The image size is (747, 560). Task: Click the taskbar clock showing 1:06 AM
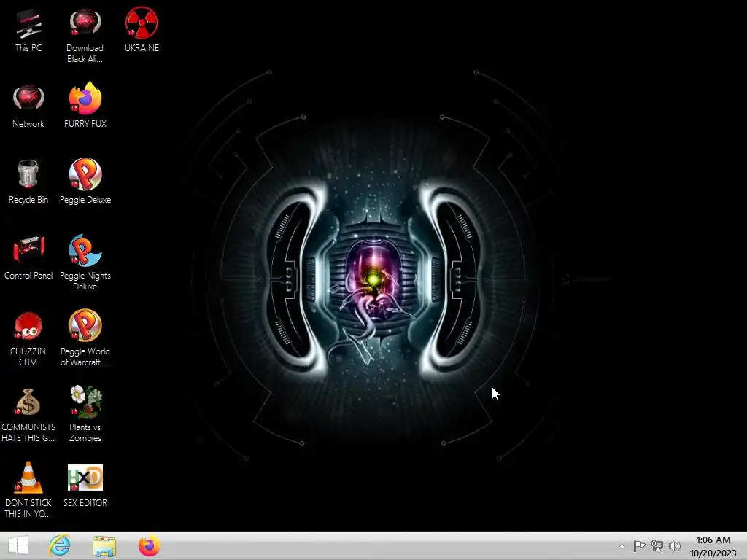coord(713,546)
